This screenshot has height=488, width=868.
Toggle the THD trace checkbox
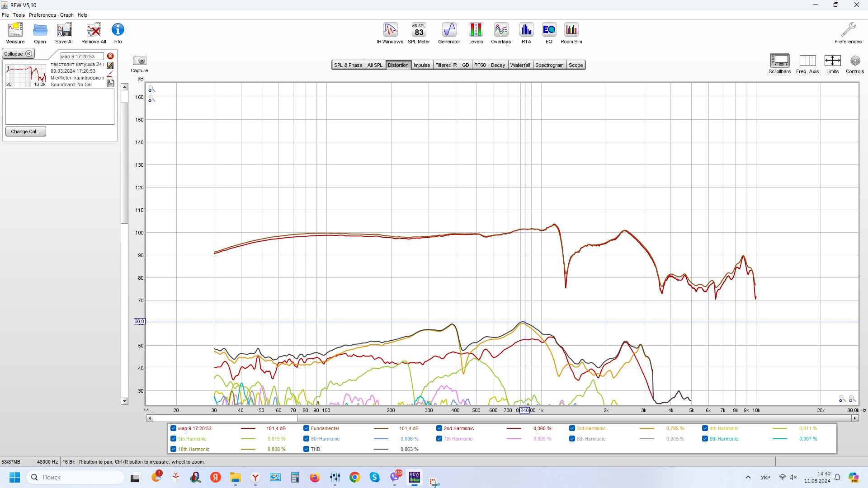(x=306, y=449)
